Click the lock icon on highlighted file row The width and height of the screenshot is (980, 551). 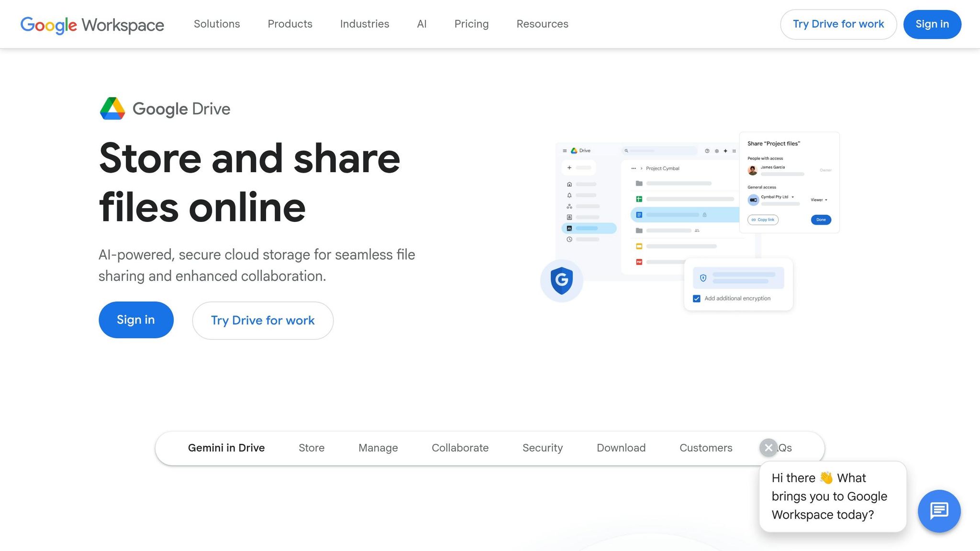704,215
